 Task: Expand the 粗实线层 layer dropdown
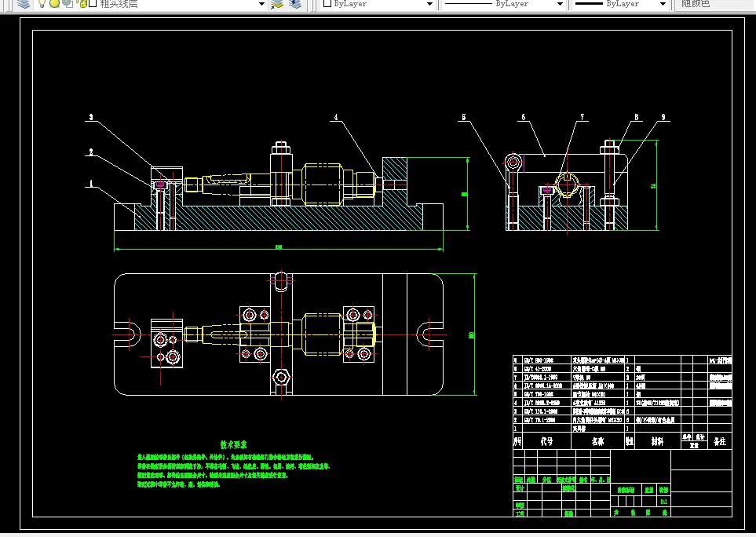click(261, 4)
